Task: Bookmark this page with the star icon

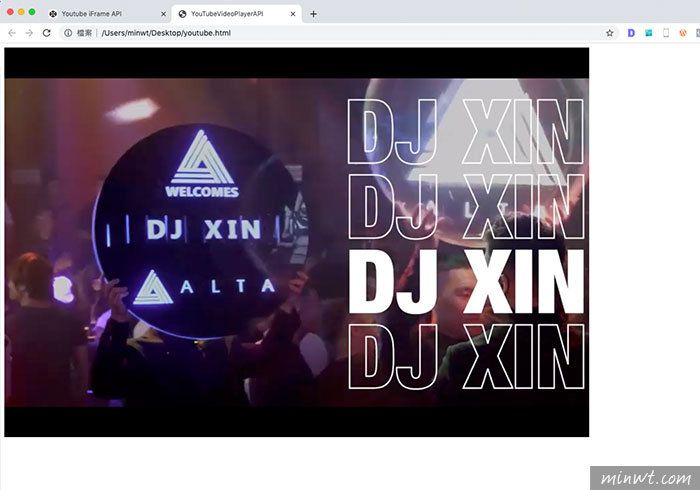Action: pyautogui.click(x=609, y=33)
